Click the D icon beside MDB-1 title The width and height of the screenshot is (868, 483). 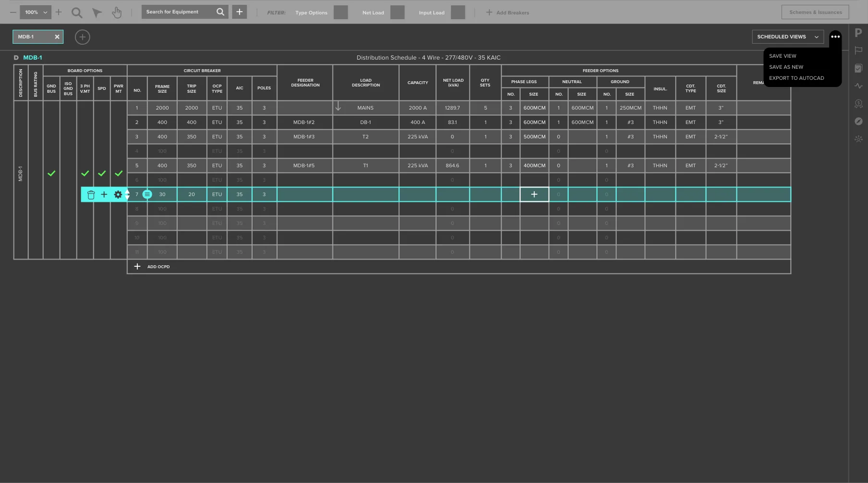(x=16, y=58)
